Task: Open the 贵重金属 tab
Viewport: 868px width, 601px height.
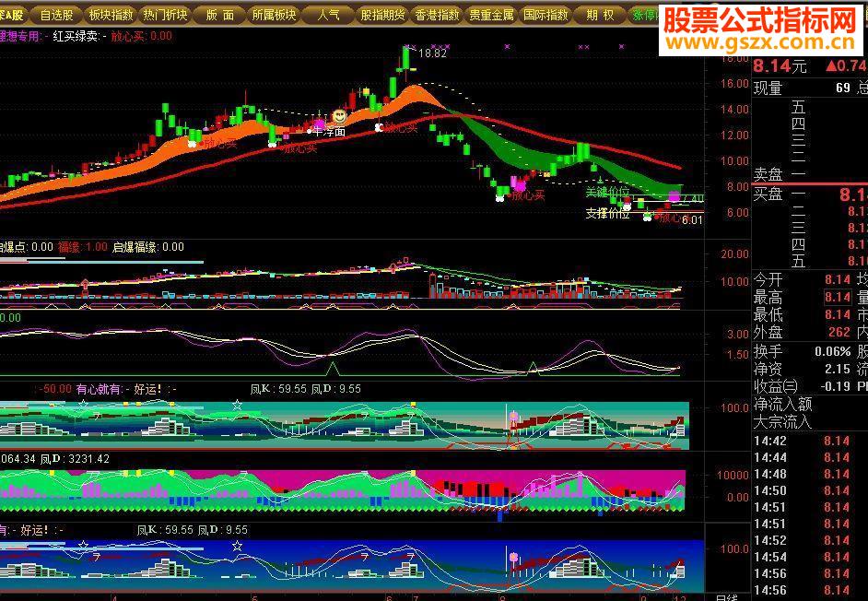Action: (x=491, y=15)
